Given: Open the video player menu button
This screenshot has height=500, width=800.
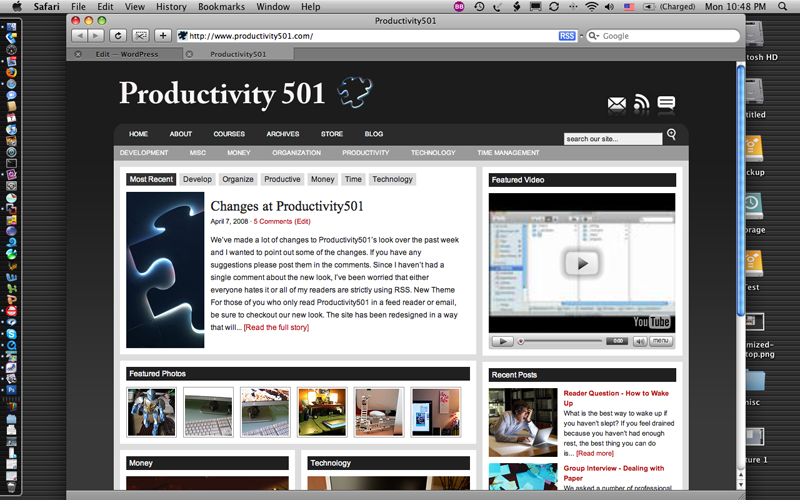Looking at the screenshot, I should 660,341.
